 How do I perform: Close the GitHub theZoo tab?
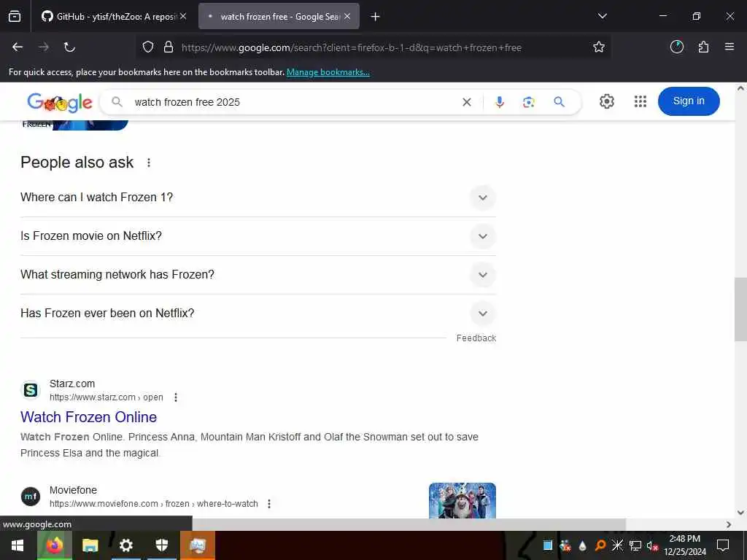tap(183, 16)
